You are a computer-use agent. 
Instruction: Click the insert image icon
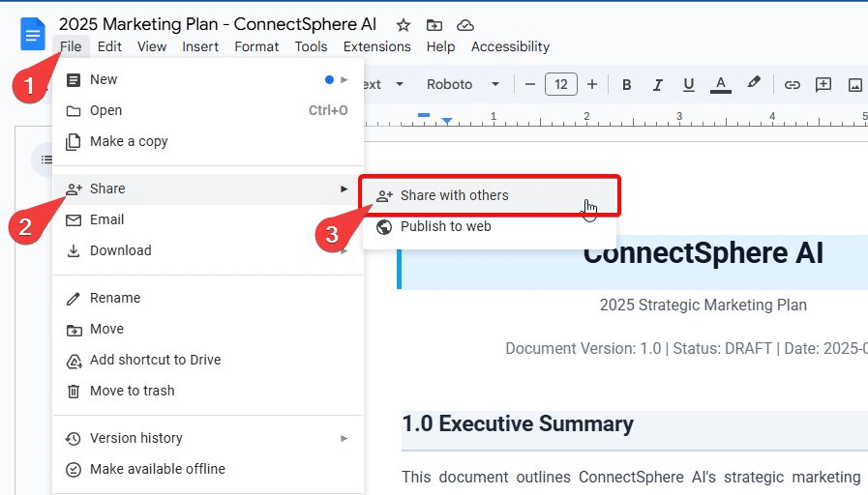(854, 85)
